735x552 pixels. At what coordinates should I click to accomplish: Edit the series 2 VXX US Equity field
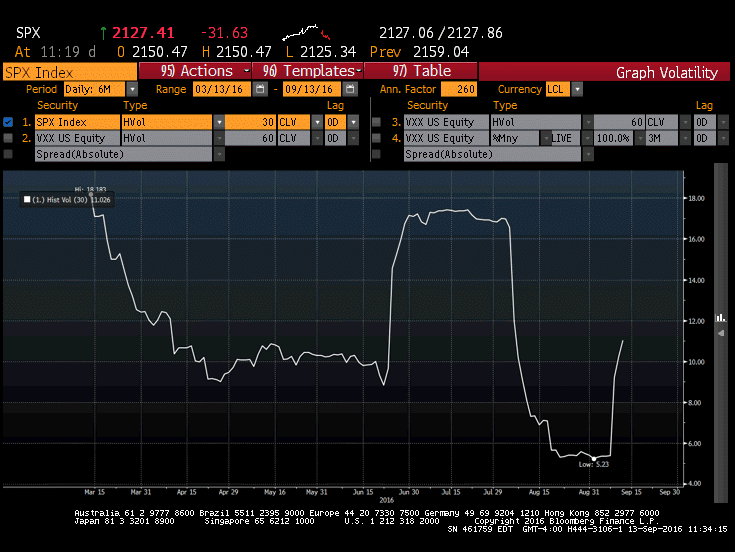77,138
